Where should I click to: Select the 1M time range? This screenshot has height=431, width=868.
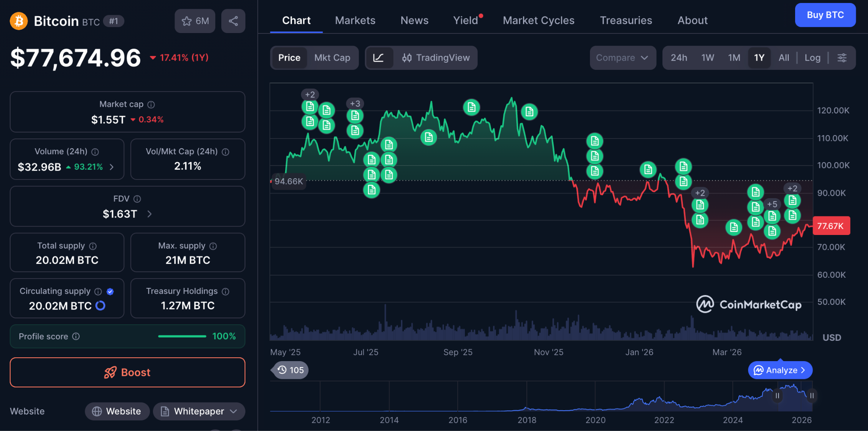734,58
